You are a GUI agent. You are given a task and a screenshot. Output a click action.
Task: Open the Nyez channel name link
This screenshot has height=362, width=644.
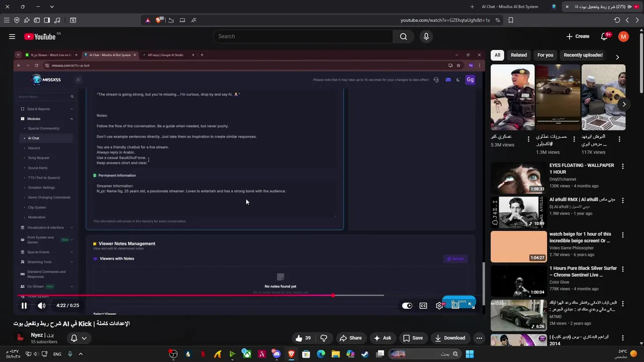(43, 335)
